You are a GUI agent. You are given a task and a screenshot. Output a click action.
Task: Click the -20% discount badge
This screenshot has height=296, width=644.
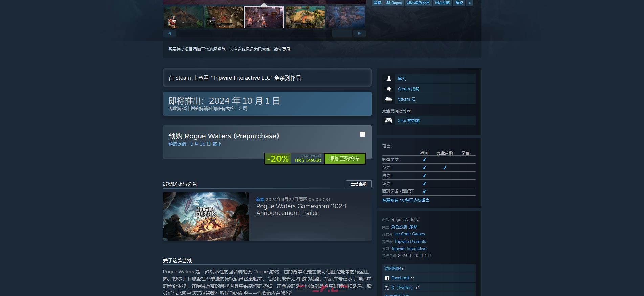point(277,159)
